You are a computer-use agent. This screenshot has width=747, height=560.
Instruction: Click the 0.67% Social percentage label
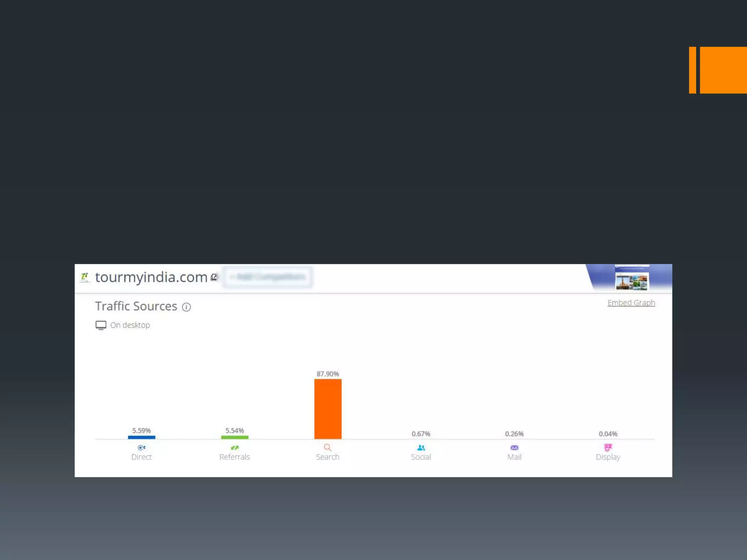pyautogui.click(x=421, y=434)
